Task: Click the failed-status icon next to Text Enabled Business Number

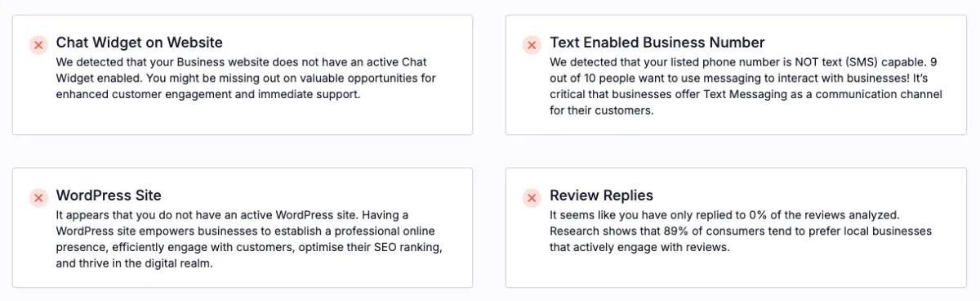Action: (x=531, y=45)
